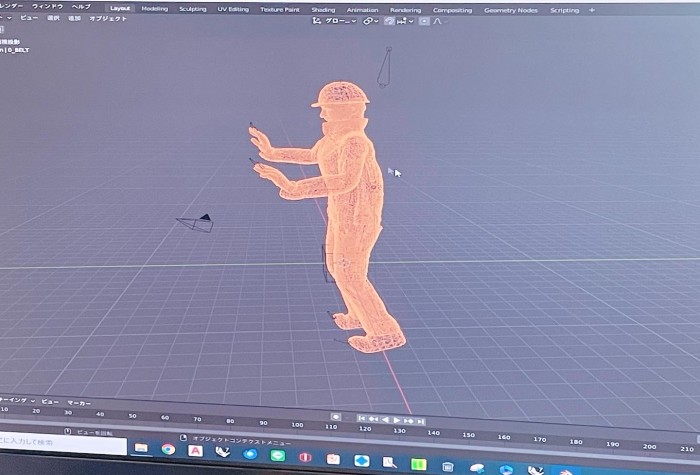Jump to previous keyframe
The height and width of the screenshot is (475, 700).
pyautogui.click(x=374, y=420)
